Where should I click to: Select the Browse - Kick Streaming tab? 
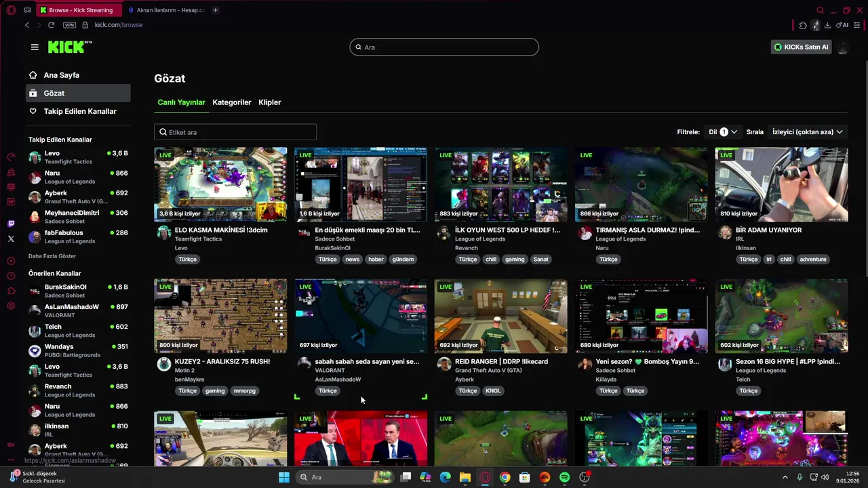(x=79, y=10)
